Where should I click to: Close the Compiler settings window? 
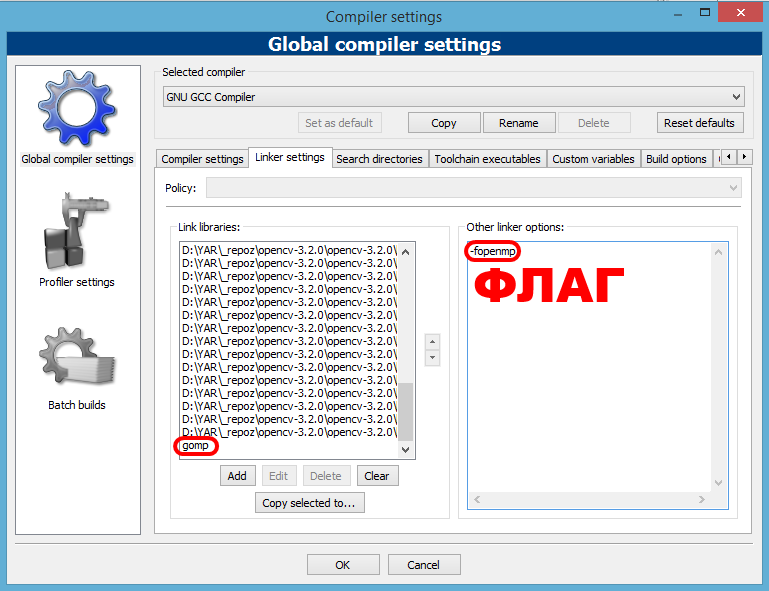pos(741,12)
